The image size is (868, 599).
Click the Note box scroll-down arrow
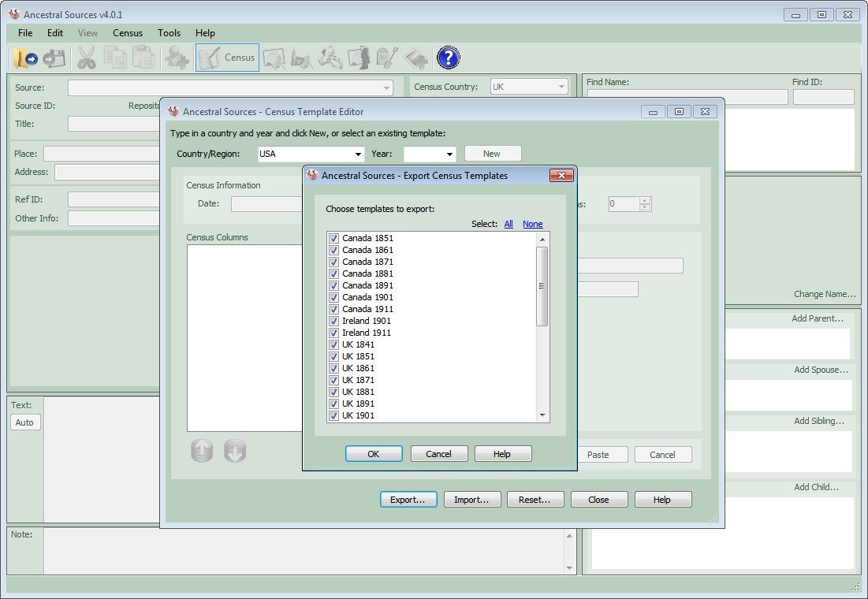[569, 568]
